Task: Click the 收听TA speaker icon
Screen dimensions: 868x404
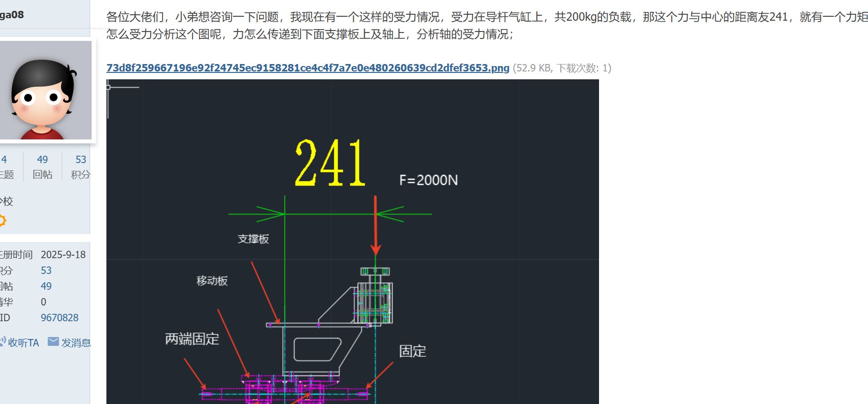Action: coord(2,341)
